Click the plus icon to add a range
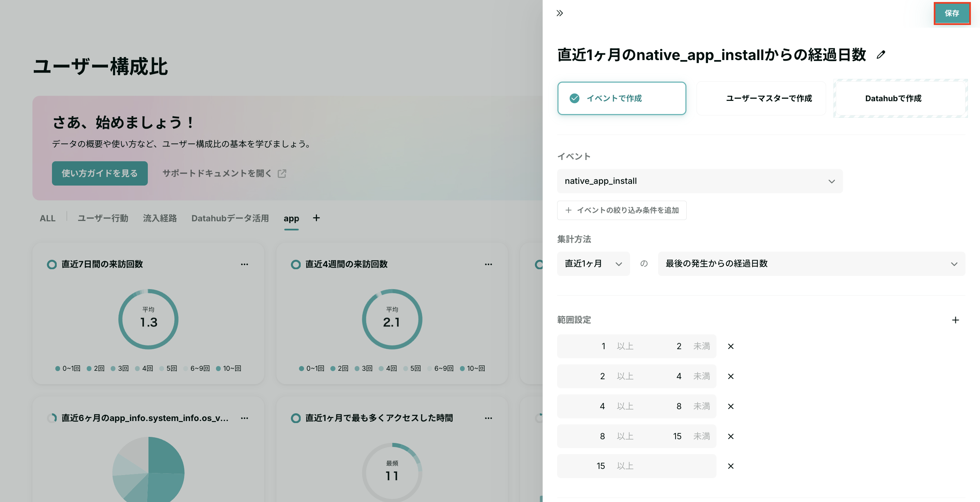Viewport: 980px width, 502px height. pos(955,320)
